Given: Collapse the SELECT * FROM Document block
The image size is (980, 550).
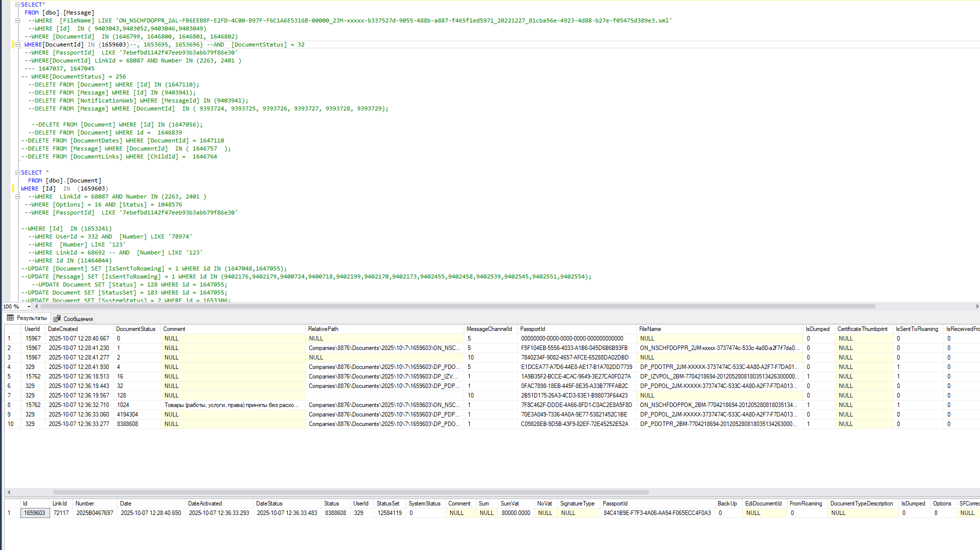Looking at the screenshot, I should click(18, 172).
